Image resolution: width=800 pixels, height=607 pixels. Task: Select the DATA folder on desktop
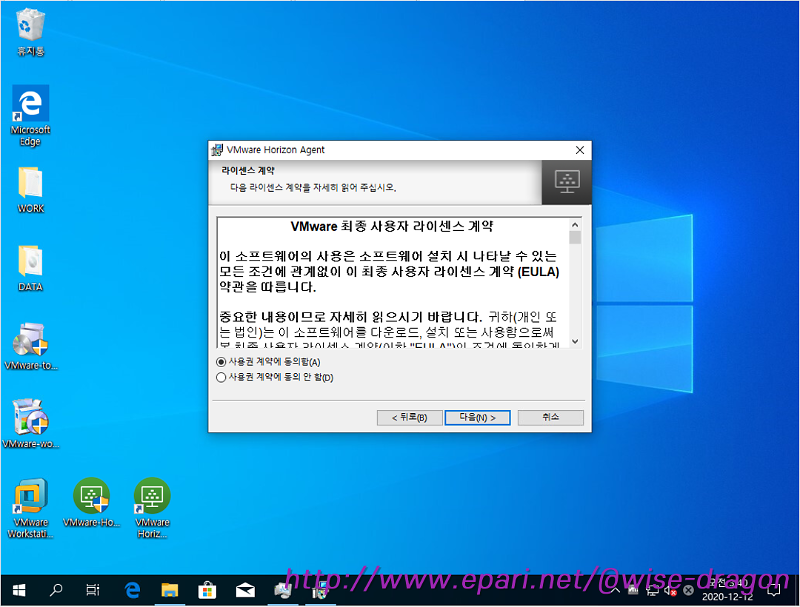click(30, 268)
